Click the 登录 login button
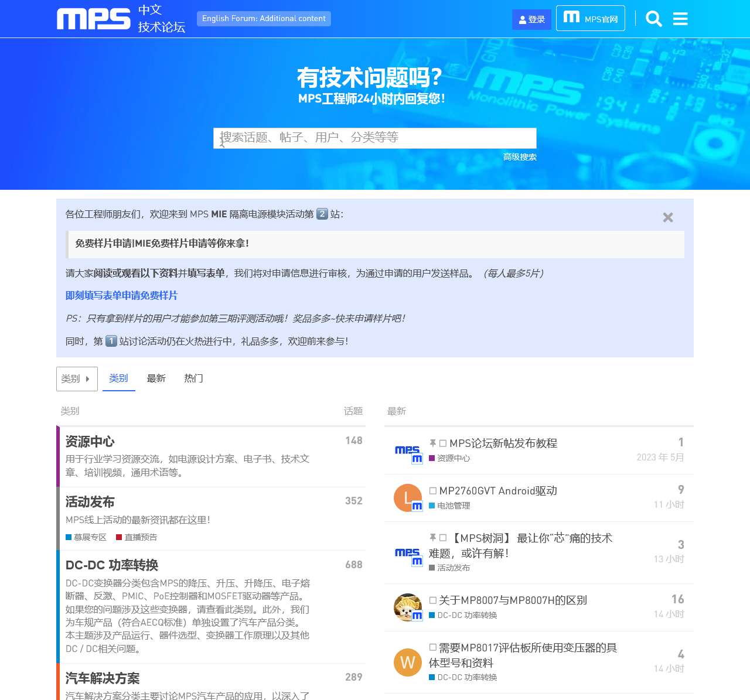Screen dimensions: 750x700 (531, 19)
